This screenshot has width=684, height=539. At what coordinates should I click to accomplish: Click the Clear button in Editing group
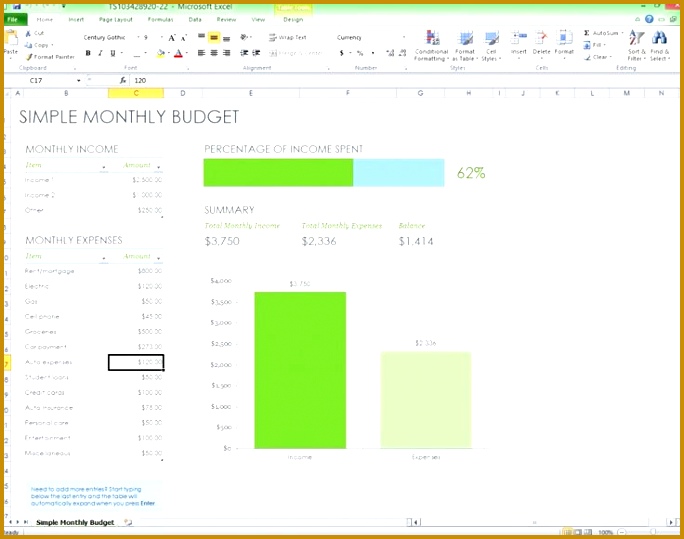[597, 57]
